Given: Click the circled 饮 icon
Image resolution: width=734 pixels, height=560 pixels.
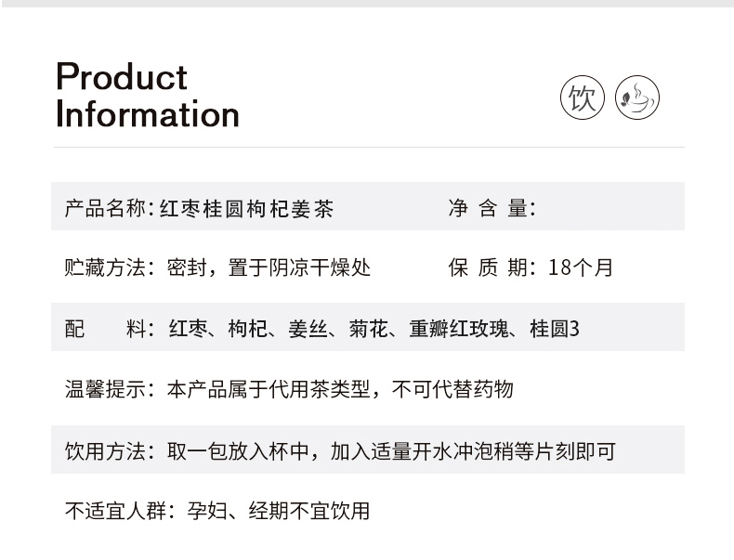Looking at the screenshot, I should pos(583,98).
